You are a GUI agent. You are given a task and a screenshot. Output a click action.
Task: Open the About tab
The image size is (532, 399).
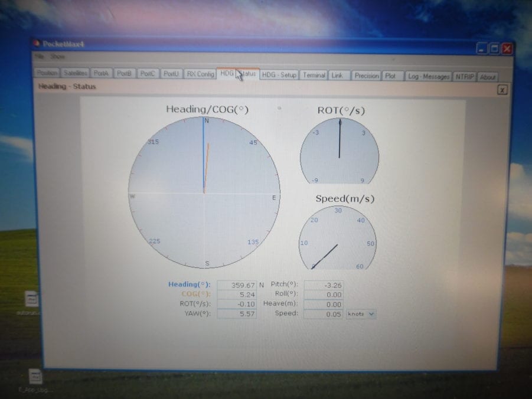488,77
